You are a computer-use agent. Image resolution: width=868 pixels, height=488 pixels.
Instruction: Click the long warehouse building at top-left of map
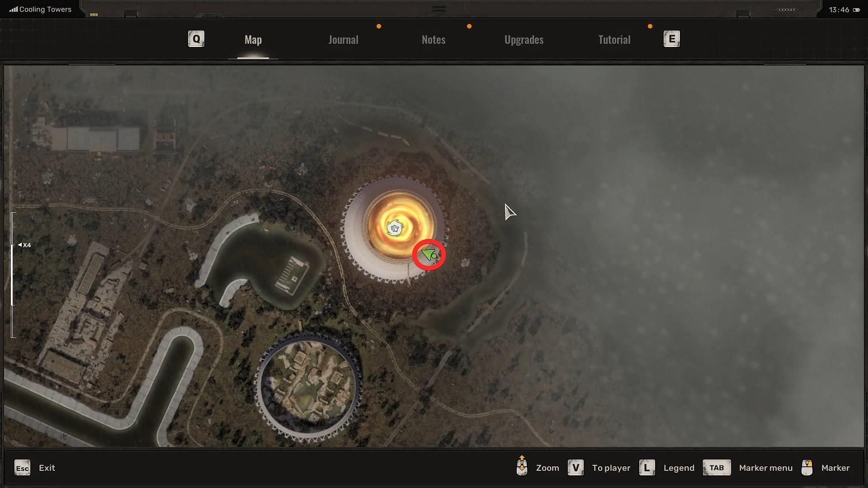(x=94, y=138)
